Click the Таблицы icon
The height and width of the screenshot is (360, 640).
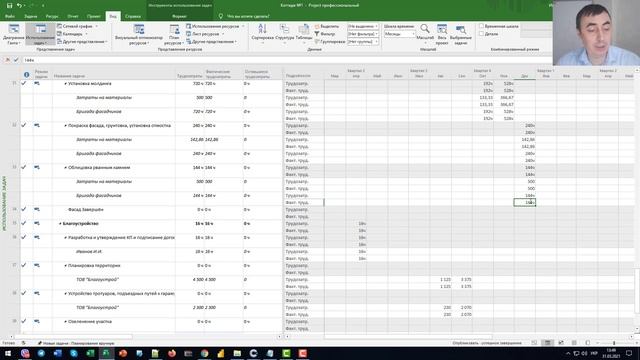click(x=304, y=29)
